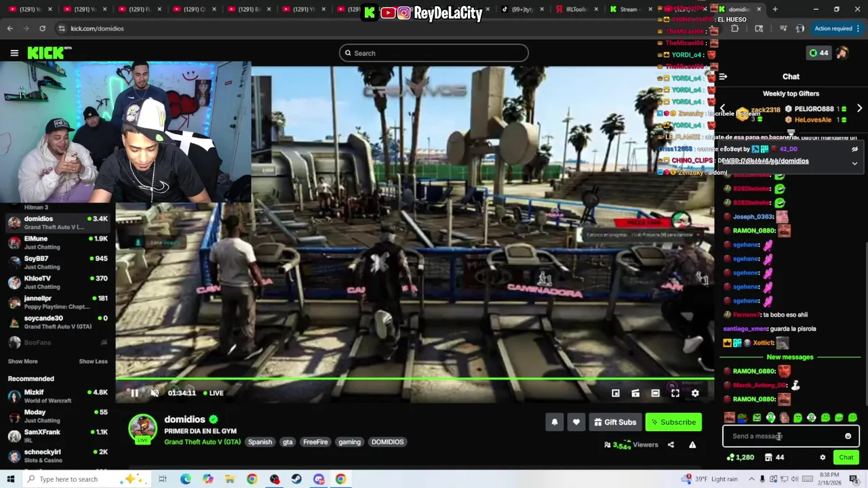Share the stream via share icon
The width and height of the screenshot is (868, 488).
(x=671, y=445)
